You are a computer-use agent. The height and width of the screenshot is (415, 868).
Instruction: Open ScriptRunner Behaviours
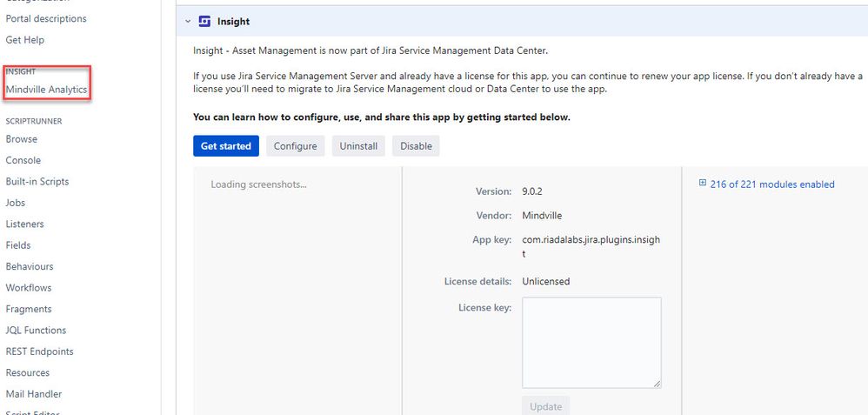[30, 266]
